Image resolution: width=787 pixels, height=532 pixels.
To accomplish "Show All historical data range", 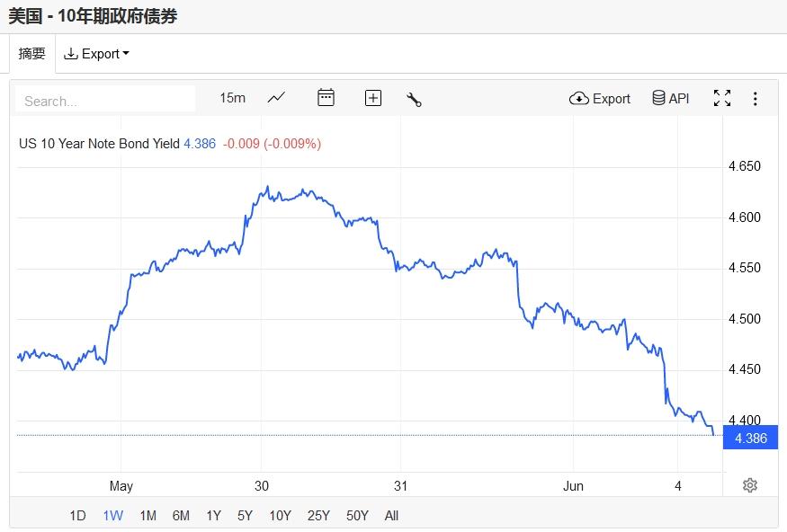I will tap(391, 515).
